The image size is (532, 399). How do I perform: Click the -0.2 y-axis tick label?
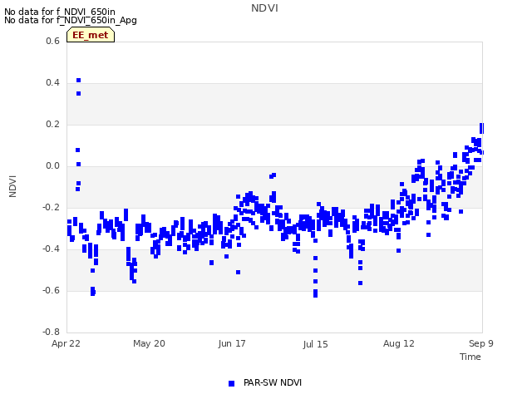click(51, 207)
